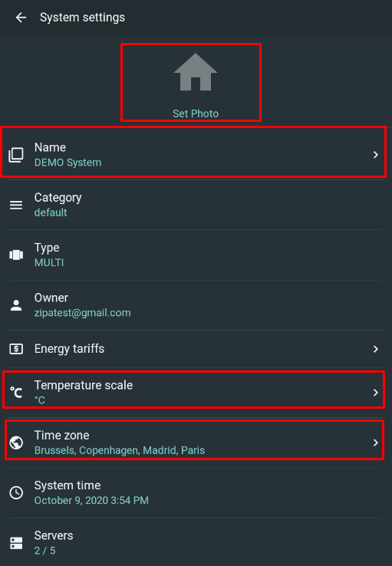Click the Name row copy icon

pyautogui.click(x=16, y=155)
